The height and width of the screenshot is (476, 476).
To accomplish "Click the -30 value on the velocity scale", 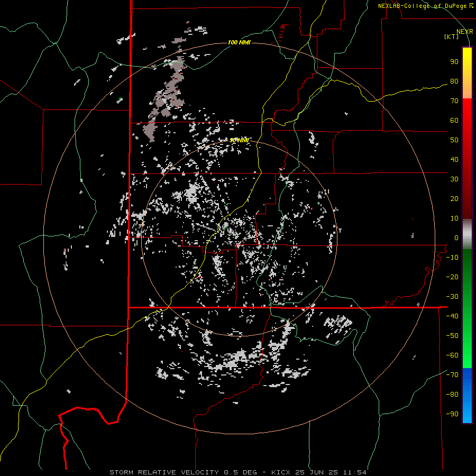I will pos(452,297).
